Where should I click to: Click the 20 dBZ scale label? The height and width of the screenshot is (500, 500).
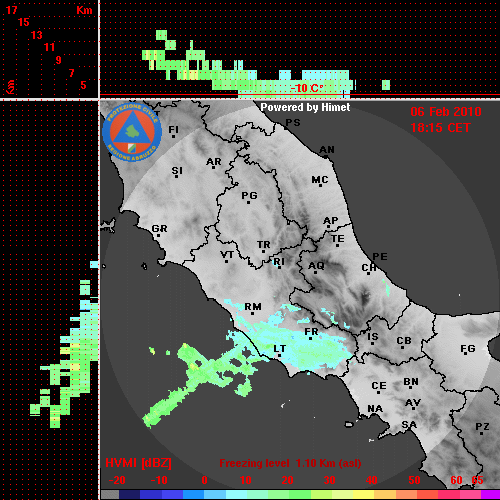287,480
